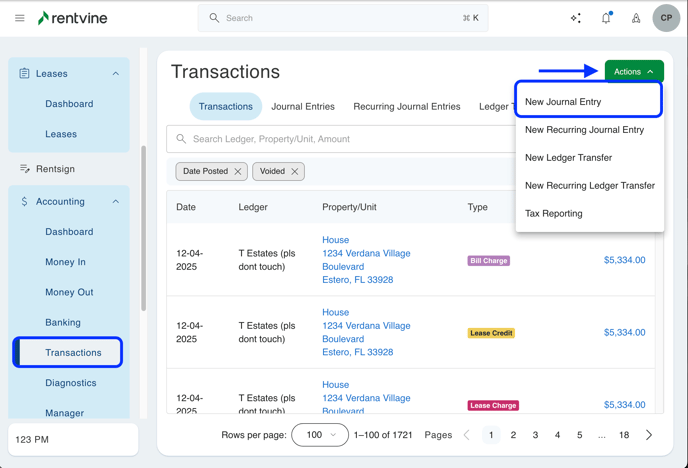Screen dimensions: 688x468
Task: Select New Journal Entry from menu
Action: coord(563,102)
